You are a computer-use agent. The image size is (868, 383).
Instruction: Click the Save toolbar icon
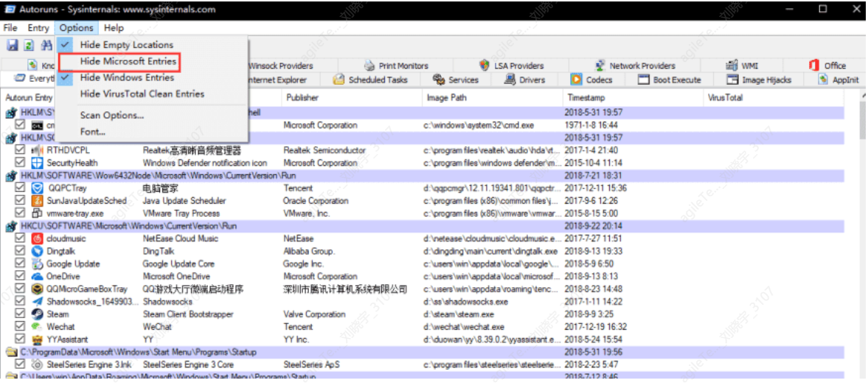(x=12, y=45)
